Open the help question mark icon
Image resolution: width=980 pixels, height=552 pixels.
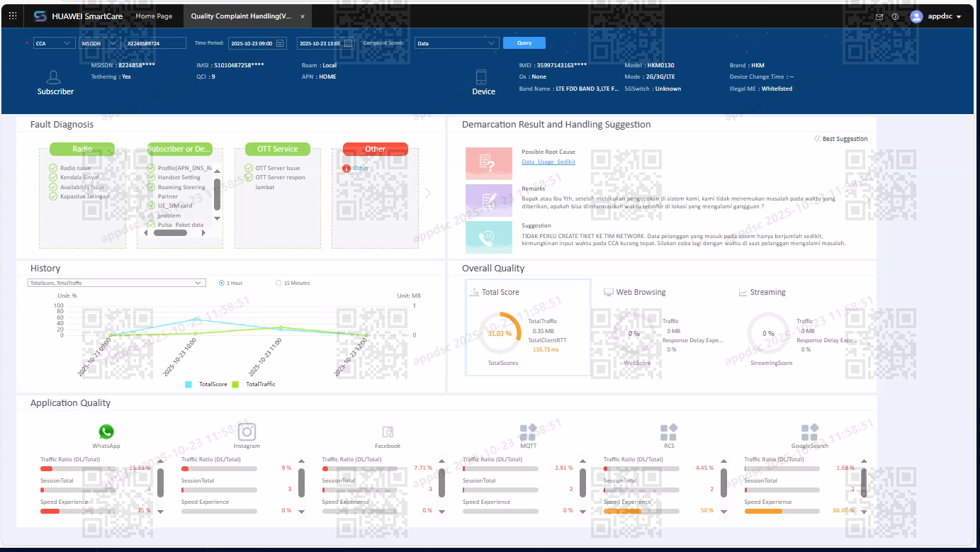[895, 16]
